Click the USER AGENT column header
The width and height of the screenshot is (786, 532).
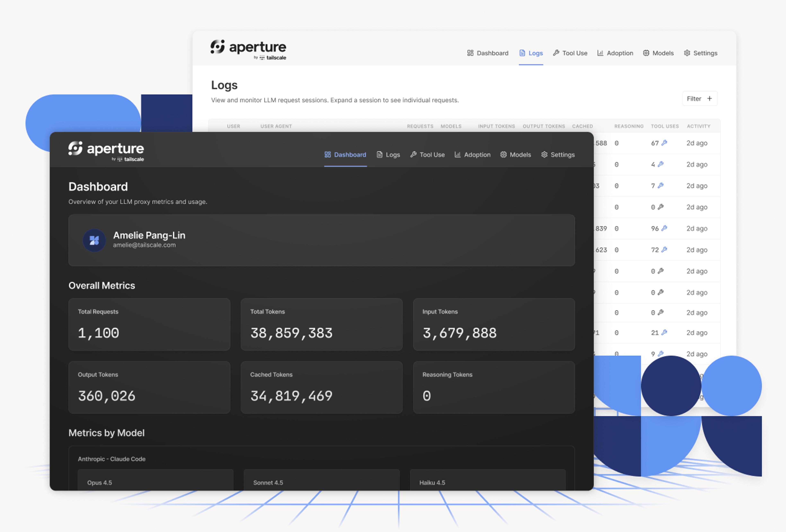[276, 126]
